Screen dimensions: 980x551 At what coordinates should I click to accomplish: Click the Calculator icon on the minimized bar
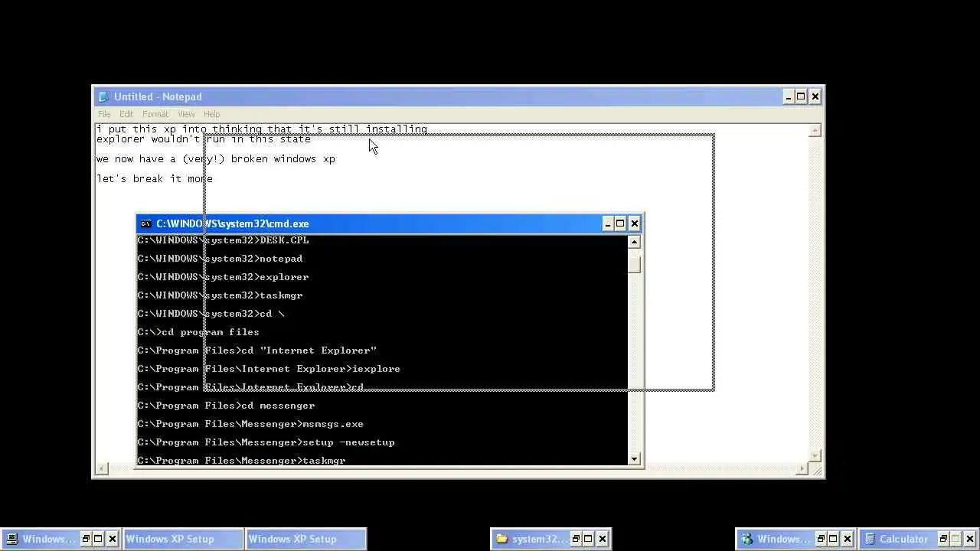(870, 539)
